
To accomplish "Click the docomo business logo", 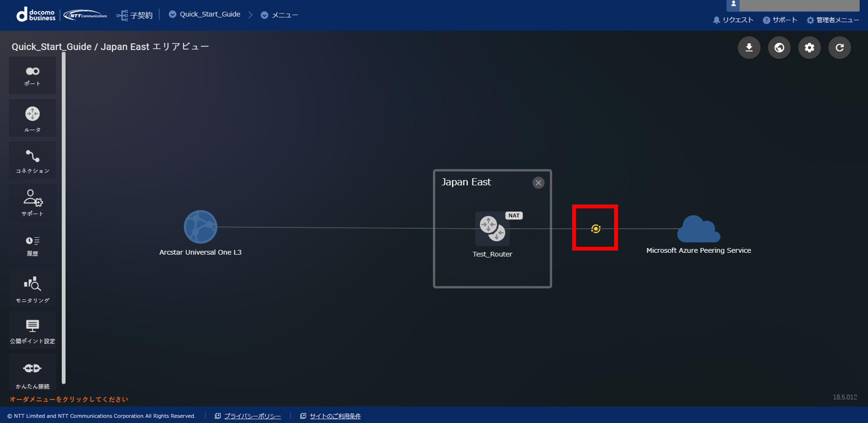I will tap(36, 15).
